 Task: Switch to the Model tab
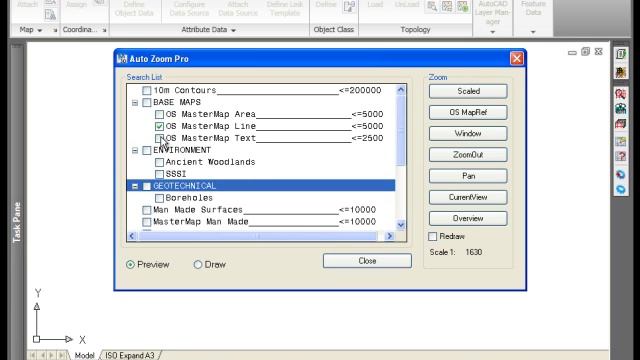coord(84,355)
